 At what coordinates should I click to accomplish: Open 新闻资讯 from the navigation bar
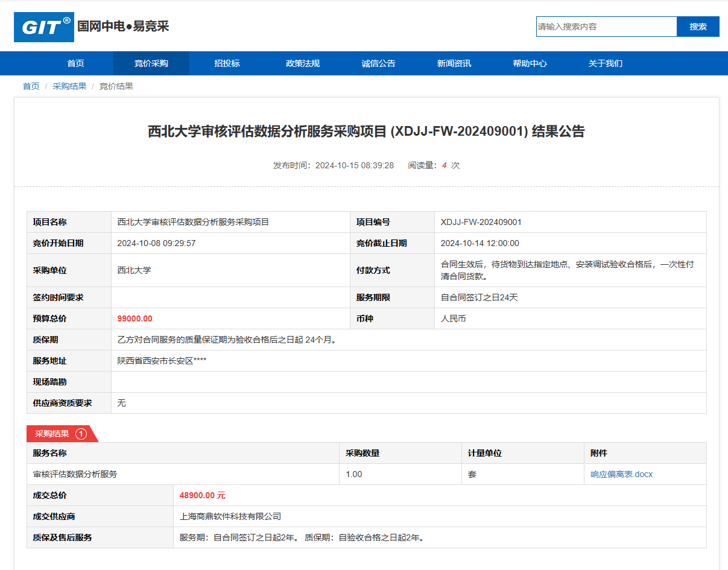click(454, 63)
